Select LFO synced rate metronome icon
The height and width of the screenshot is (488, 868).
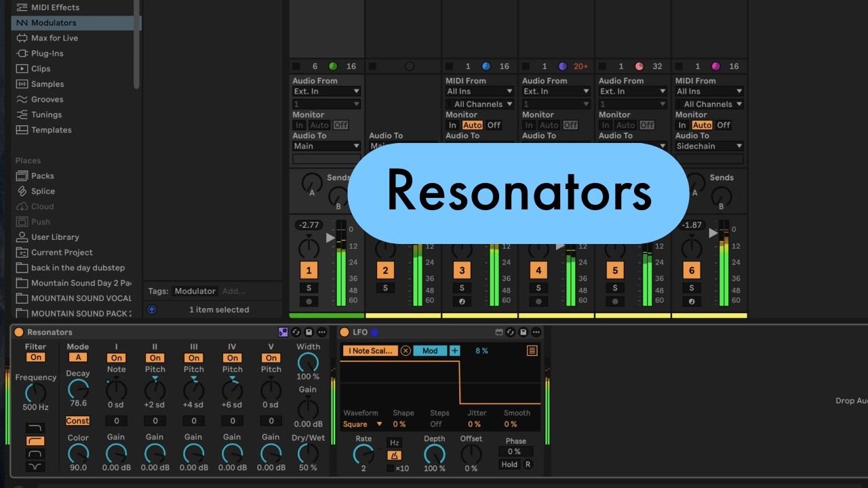point(394,455)
